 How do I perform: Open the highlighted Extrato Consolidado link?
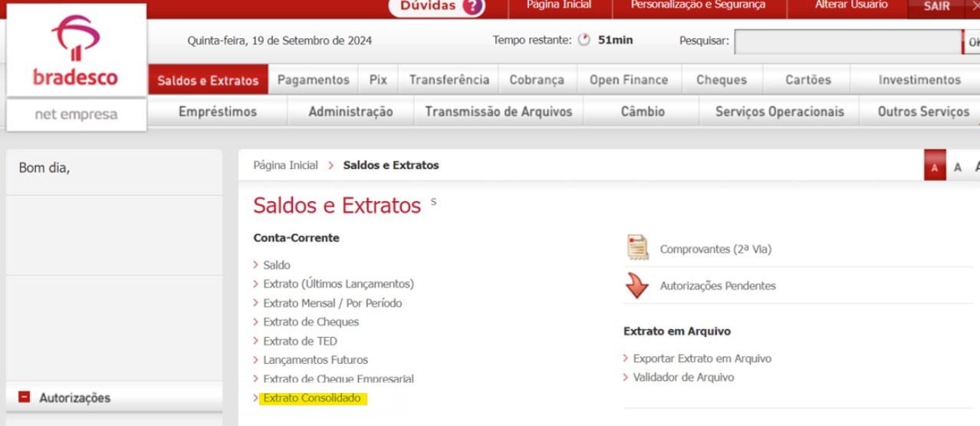pyautogui.click(x=311, y=398)
